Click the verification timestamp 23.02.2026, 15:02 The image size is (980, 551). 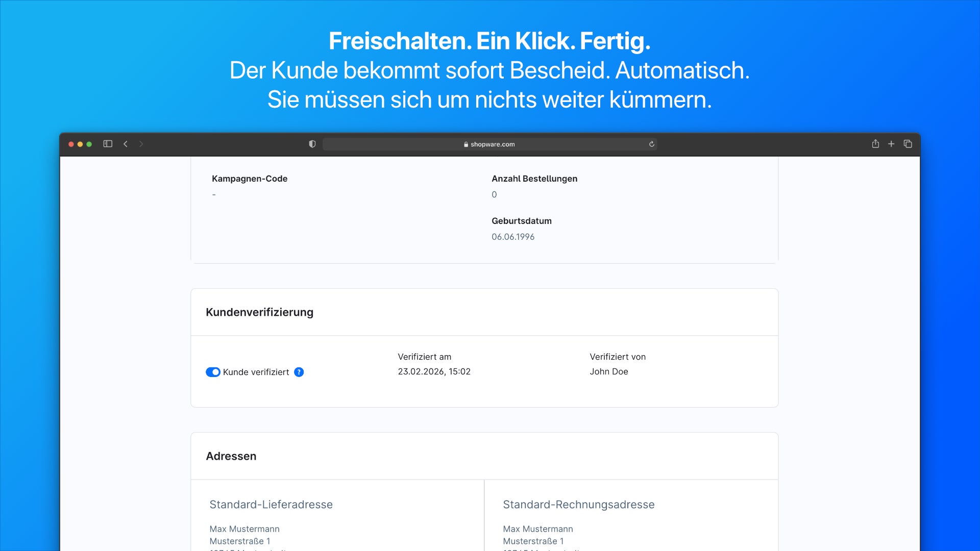coord(434,371)
